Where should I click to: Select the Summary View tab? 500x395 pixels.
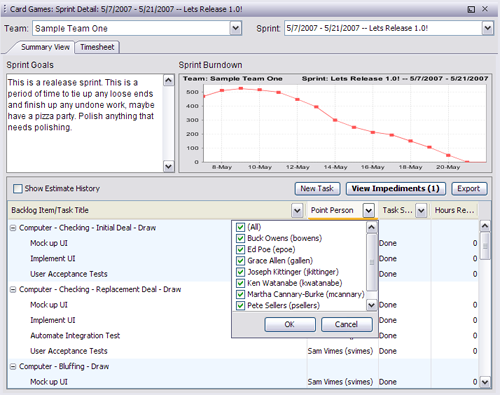[45, 47]
